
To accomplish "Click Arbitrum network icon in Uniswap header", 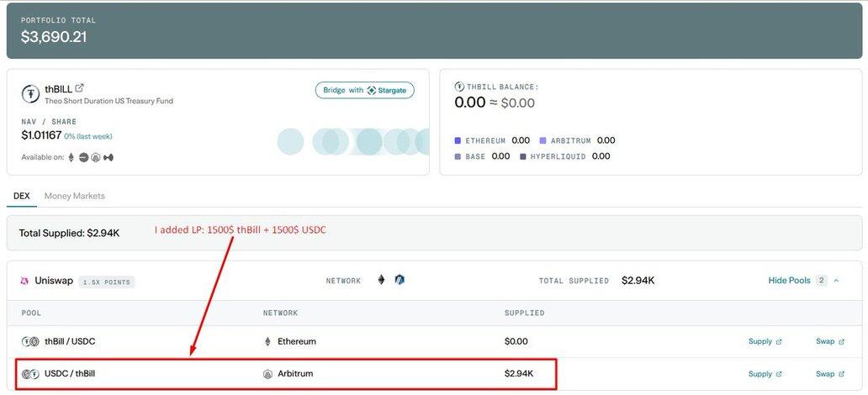I will pyautogui.click(x=400, y=280).
